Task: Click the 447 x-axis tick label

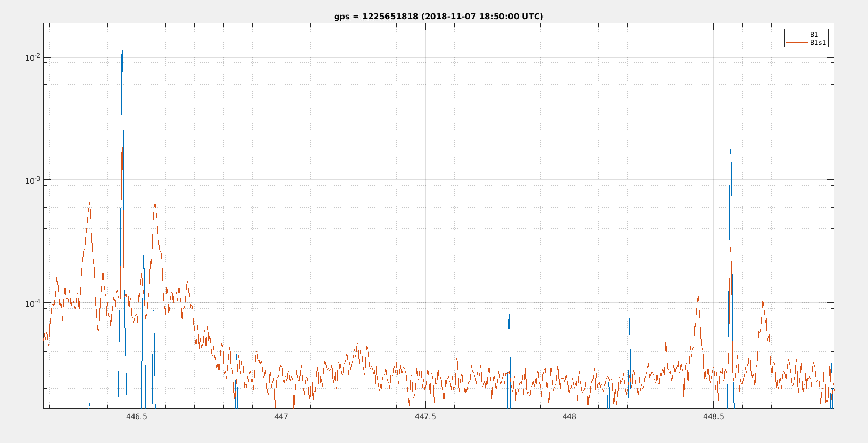Action: [x=281, y=416]
